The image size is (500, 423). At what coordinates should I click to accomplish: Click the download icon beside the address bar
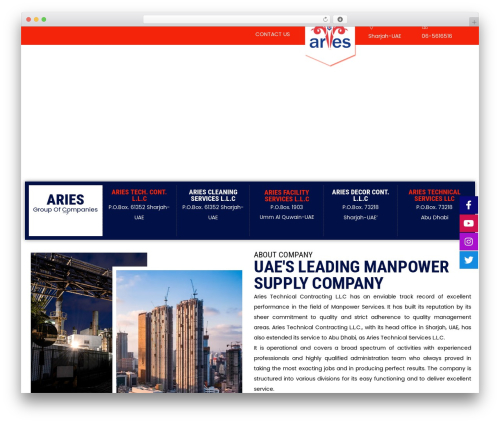click(x=340, y=19)
